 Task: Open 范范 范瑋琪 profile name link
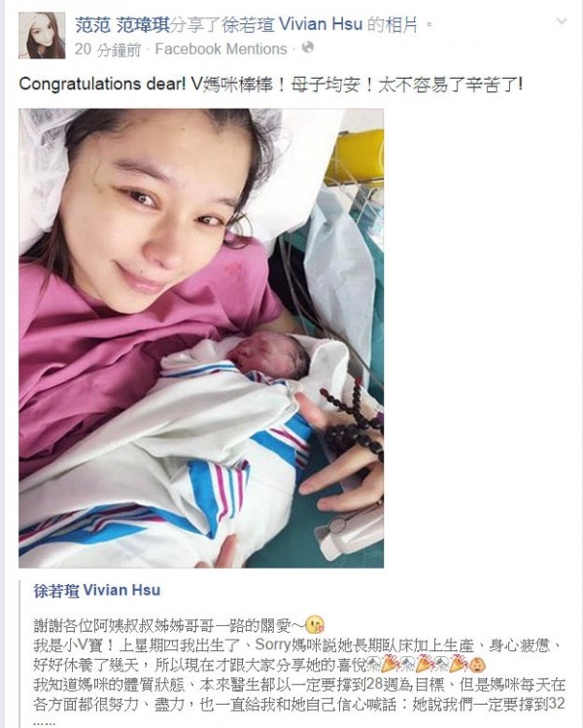tap(122, 24)
